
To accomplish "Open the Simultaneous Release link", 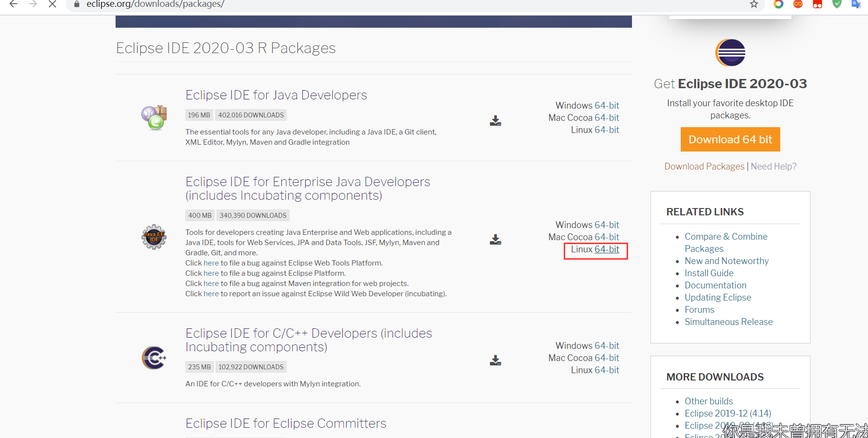I will click(x=729, y=322).
